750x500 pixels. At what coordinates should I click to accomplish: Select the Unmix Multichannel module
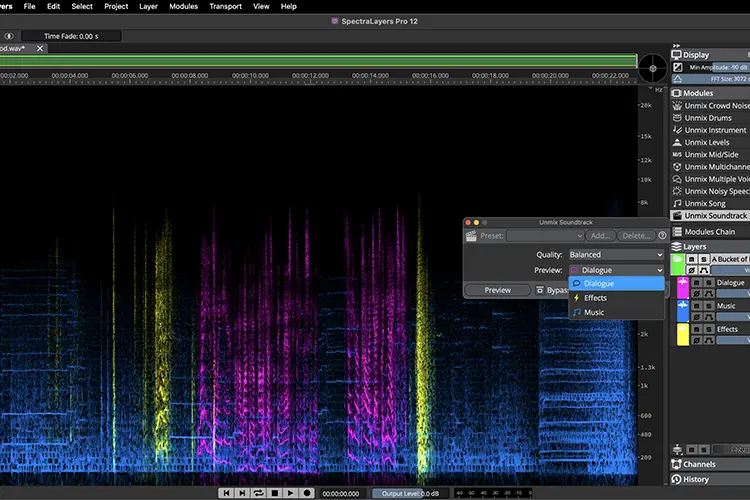pos(710,167)
